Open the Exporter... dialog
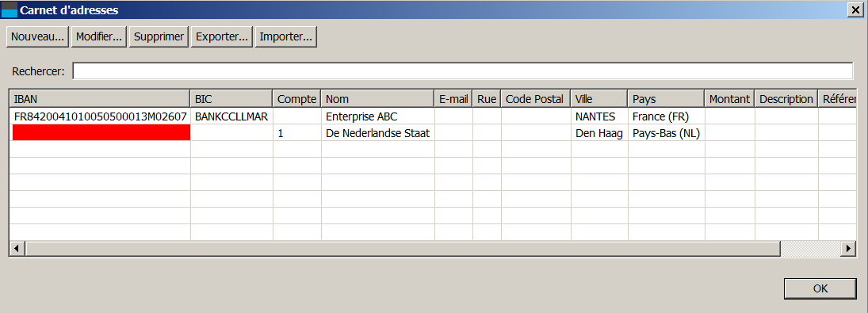The width and height of the screenshot is (868, 313). [x=222, y=37]
